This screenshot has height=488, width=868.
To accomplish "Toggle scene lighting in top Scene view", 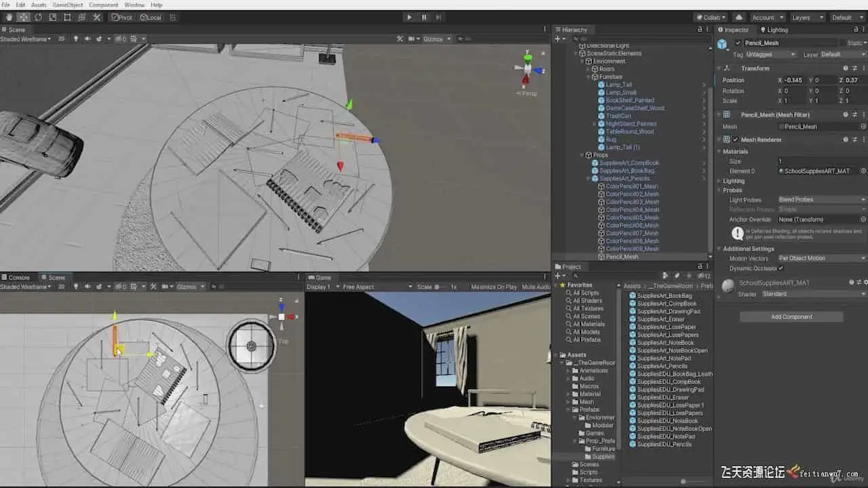I will 75,39.
